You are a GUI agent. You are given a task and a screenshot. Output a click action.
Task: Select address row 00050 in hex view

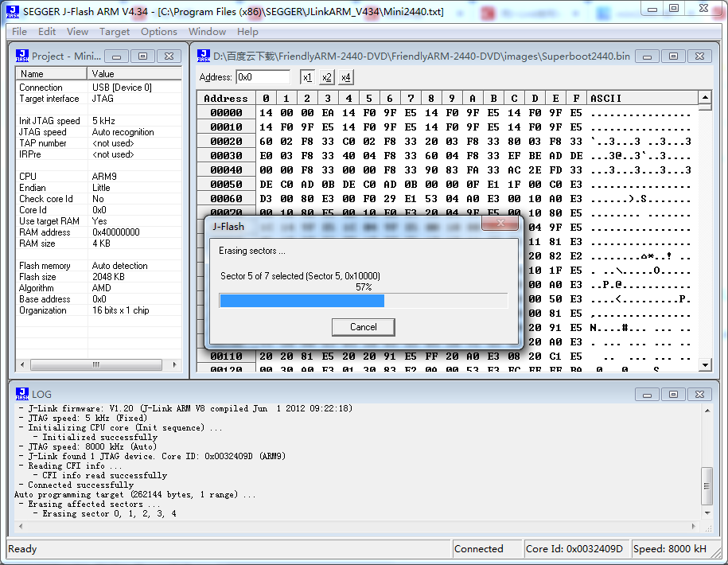[x=226, y=185]
